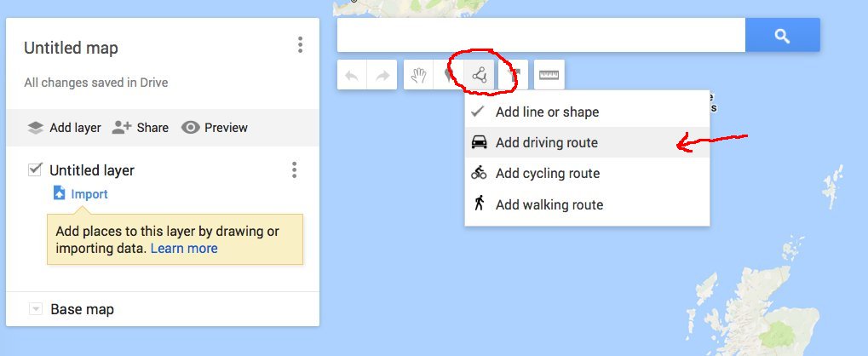Click the Add layer button
868x356 pixels.
[64, 128]
